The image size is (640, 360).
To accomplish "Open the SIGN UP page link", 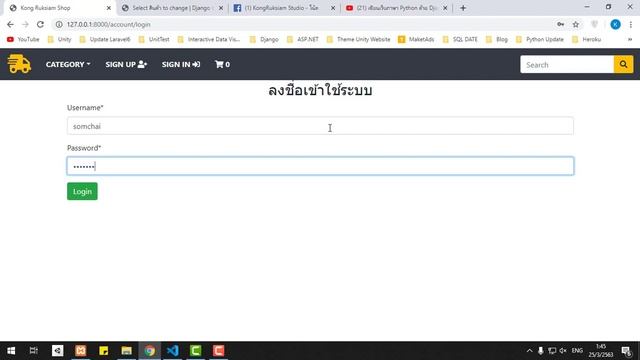I will 126,64.
